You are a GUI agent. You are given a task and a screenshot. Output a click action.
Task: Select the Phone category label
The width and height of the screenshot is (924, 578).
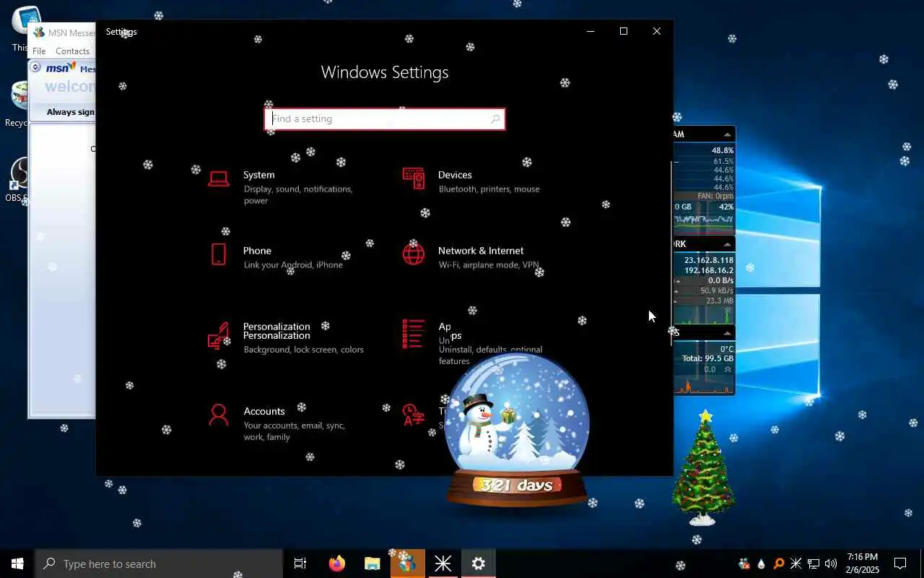click(257, 251)
